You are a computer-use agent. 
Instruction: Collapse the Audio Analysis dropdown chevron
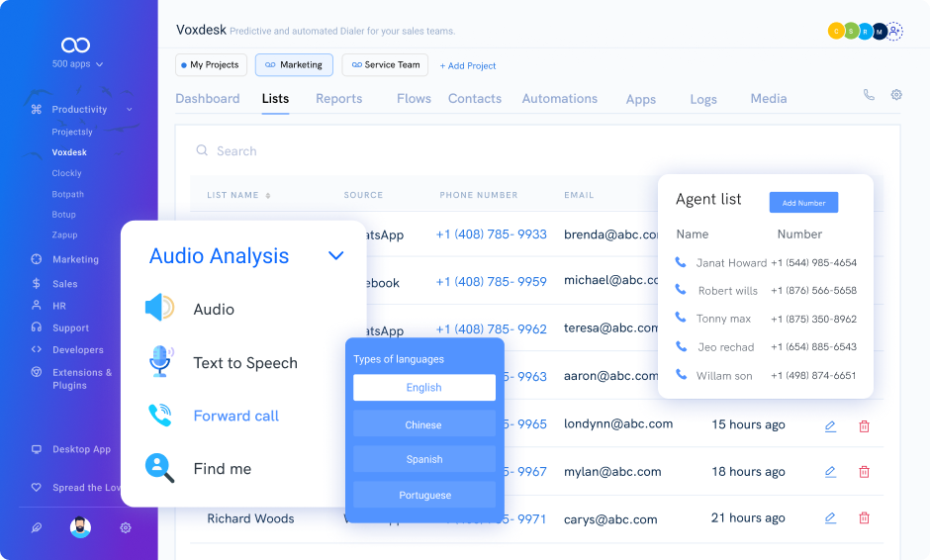click(335, 256)
